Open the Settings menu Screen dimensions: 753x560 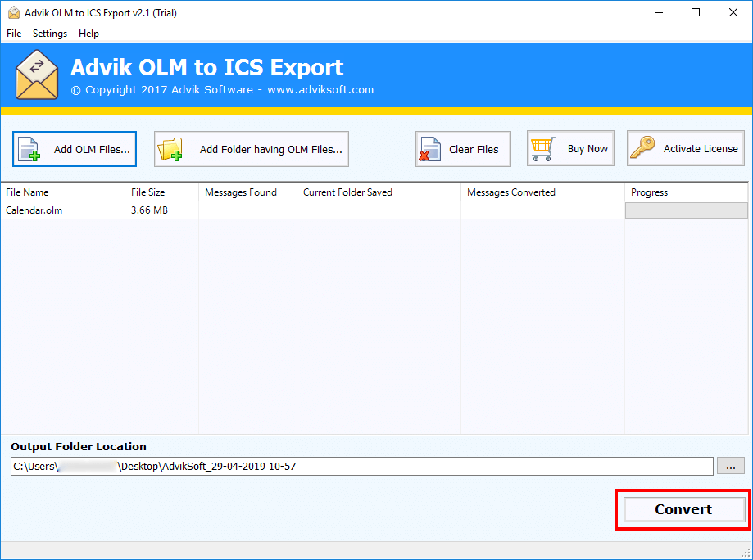[x=50, y=34]
